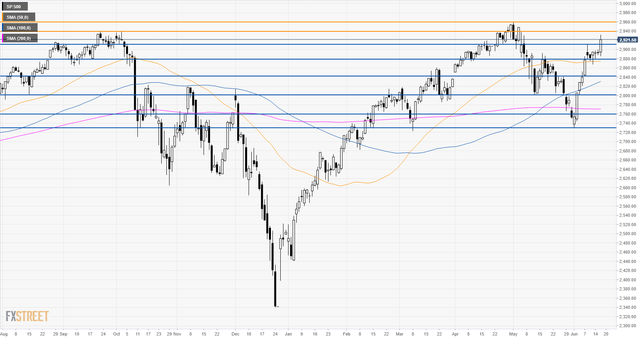Screen dimensions: 644x339
Task: Select the Dec label on the date axis
Action: pyautogui.click(x=235, y=334)
